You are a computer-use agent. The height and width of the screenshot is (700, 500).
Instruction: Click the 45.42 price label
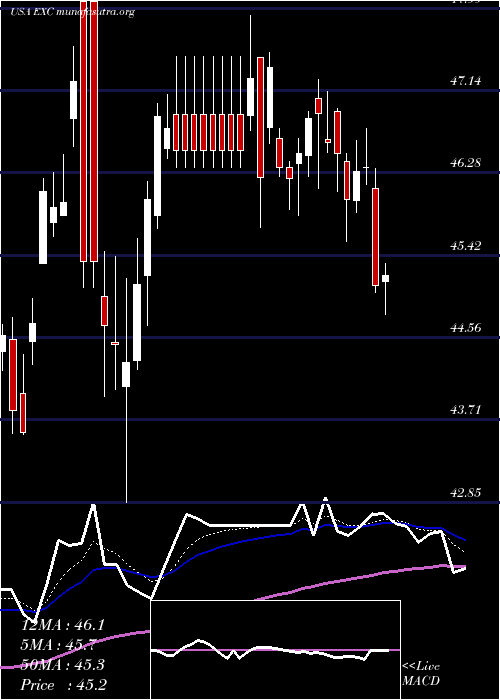[x=466, y=246]
